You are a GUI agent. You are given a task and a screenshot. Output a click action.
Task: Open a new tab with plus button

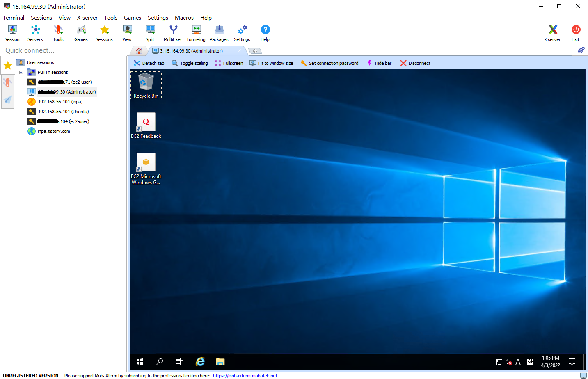point(255,51)
